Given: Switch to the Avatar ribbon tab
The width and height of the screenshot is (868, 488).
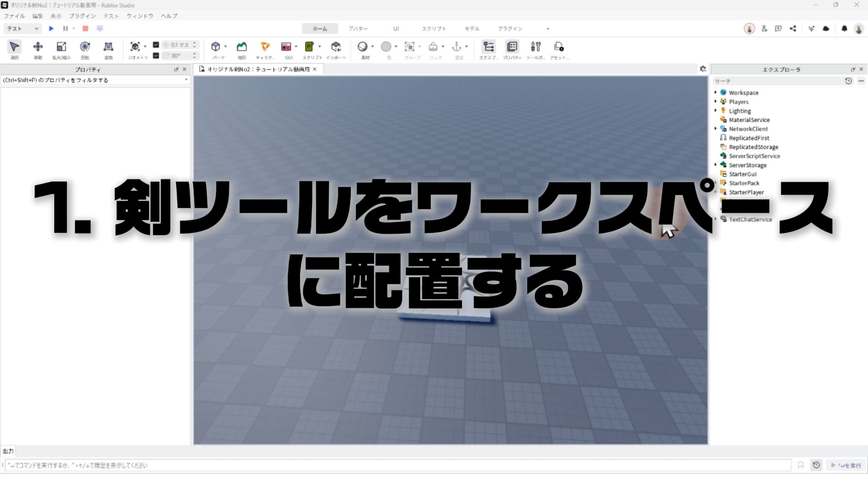Looking at the screenshot, I should (x=358, y=28).
